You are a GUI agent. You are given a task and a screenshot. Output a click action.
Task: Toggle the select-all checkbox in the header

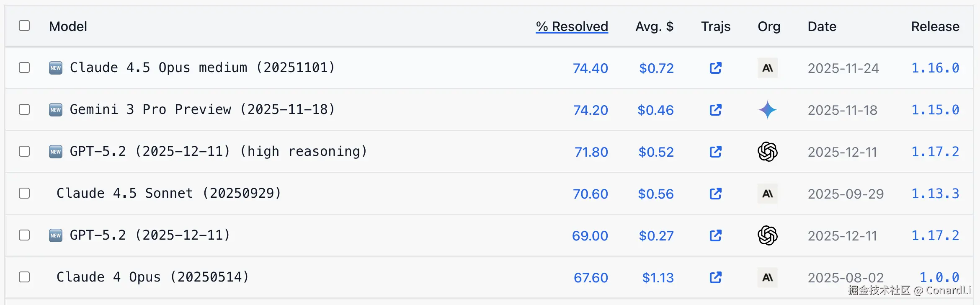[24, 26]
